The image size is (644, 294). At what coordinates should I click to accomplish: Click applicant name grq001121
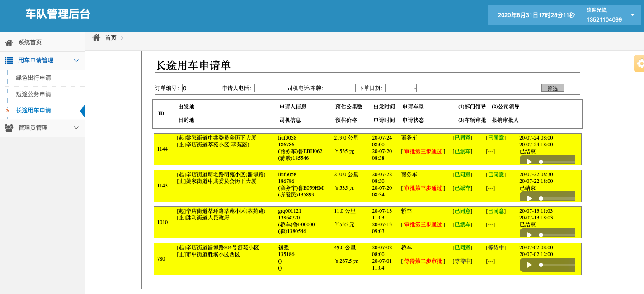click(x=290, y=211)
